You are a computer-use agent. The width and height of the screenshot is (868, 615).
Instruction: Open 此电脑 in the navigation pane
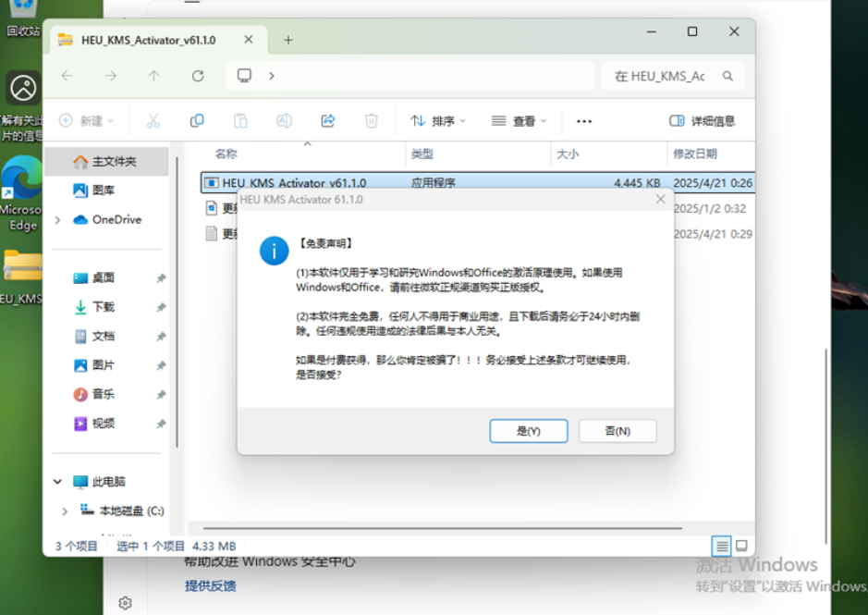point(100,482)
